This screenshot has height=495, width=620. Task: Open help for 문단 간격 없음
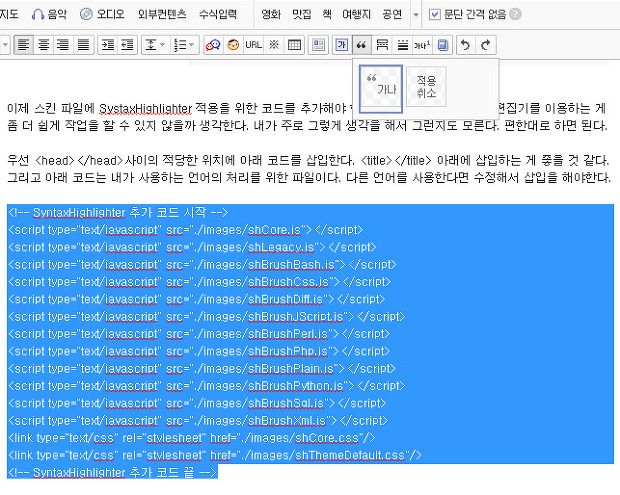515,14
